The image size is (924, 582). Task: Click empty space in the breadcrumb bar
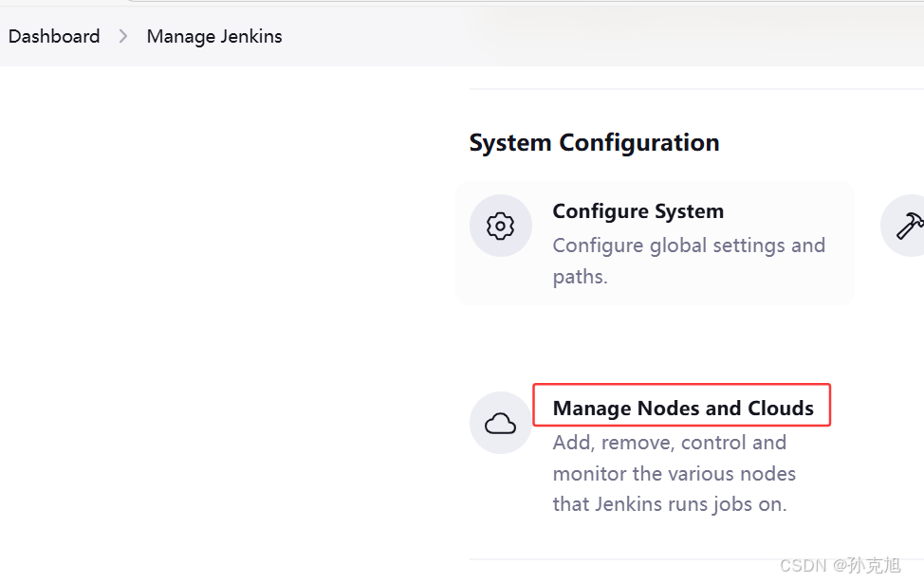pos(589,37)
